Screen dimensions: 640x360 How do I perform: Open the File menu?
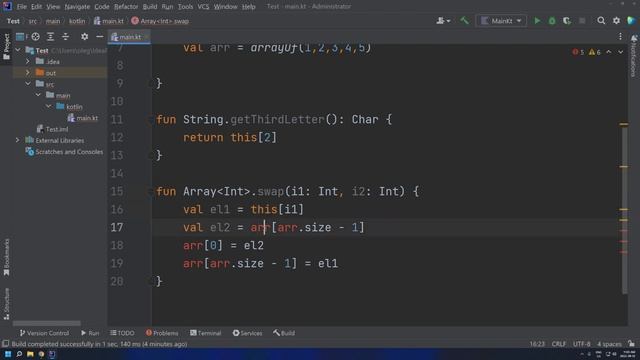tap(21, 7)
